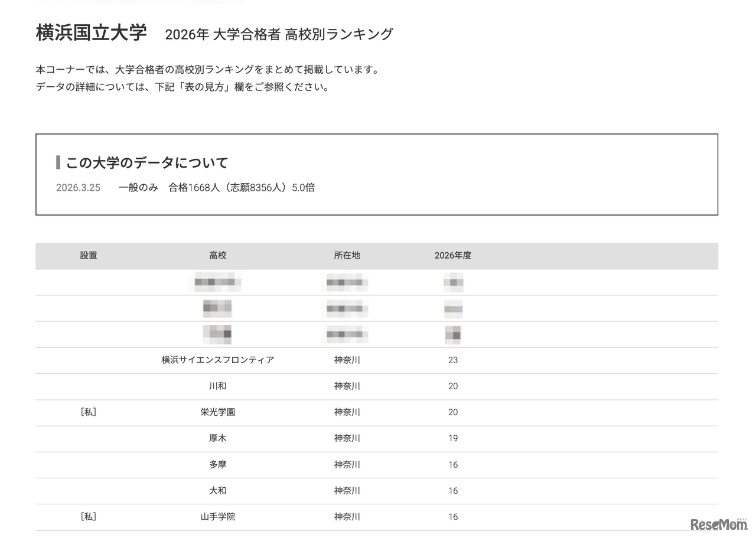Click the [私] marker beside 山手学院
The image size is (756, 538).
(x=89, y=517)
